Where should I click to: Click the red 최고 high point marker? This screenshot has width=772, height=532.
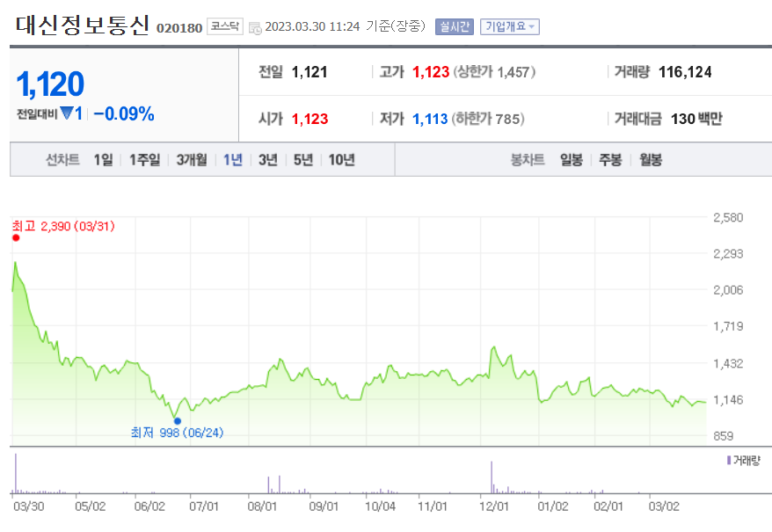[x=16, y=238]
